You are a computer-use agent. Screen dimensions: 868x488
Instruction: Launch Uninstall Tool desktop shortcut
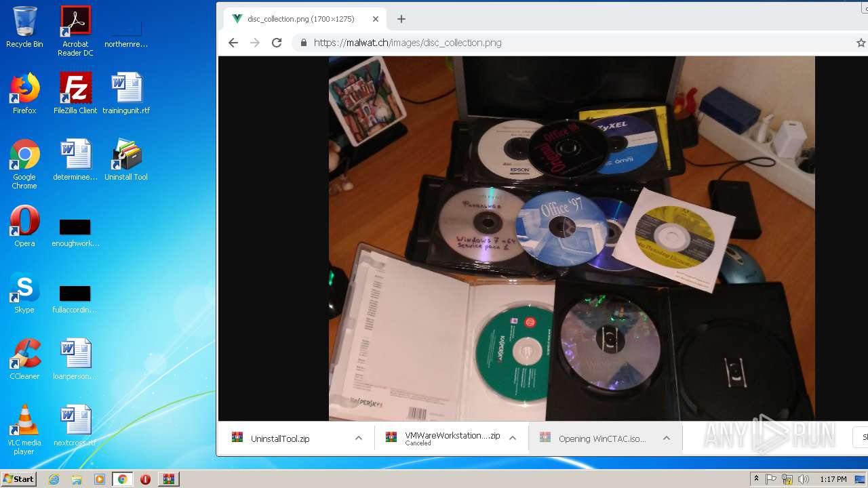point(126,160)
